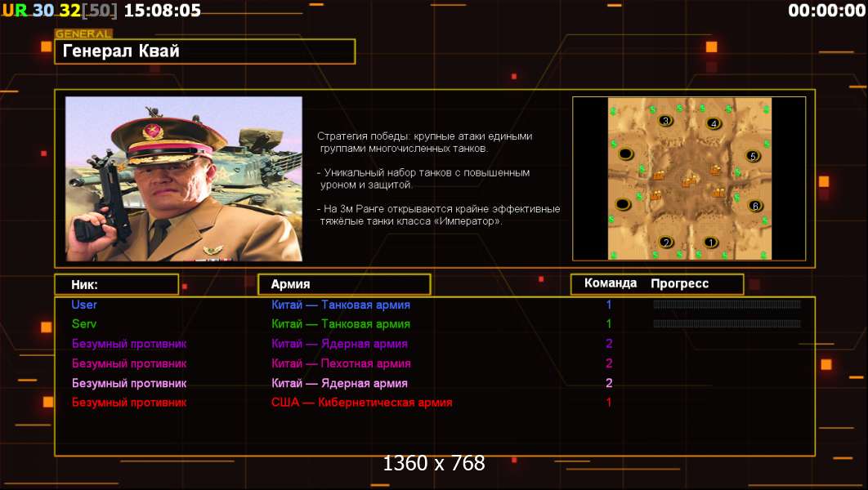Click team number 1 in Serv row
This screenshot has width=868, height=490.
click(609, 323)
